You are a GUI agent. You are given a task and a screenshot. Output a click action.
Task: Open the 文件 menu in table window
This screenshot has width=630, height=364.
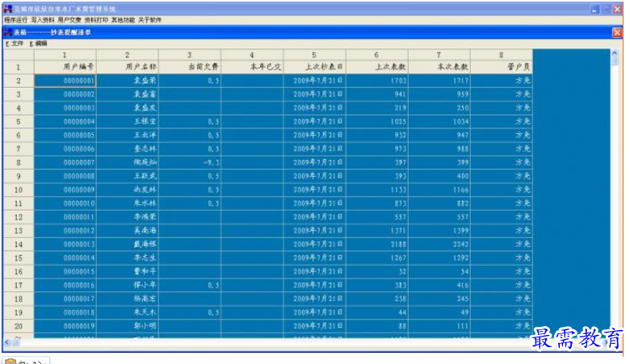coord(15,44)
